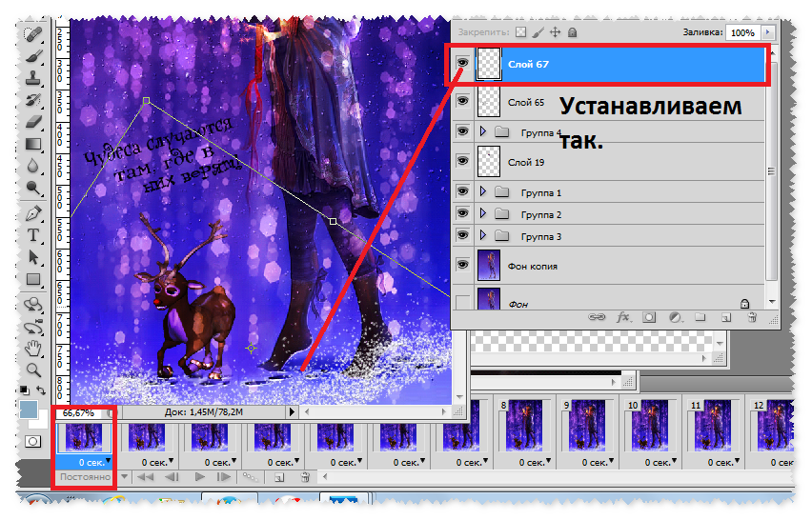The image size is (812, 520).
Task: Select the 3D Orbit camera tool
Action: click(x=33, y=327)
